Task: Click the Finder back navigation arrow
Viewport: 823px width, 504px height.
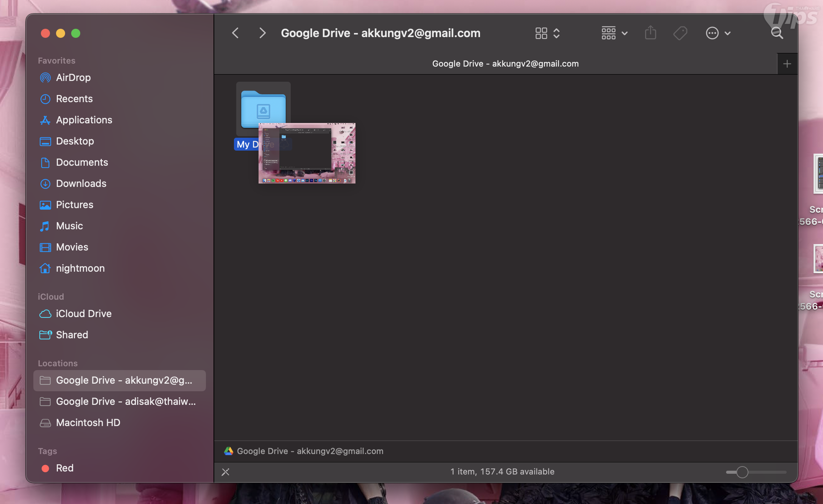Action: click(x=235, y=33)
